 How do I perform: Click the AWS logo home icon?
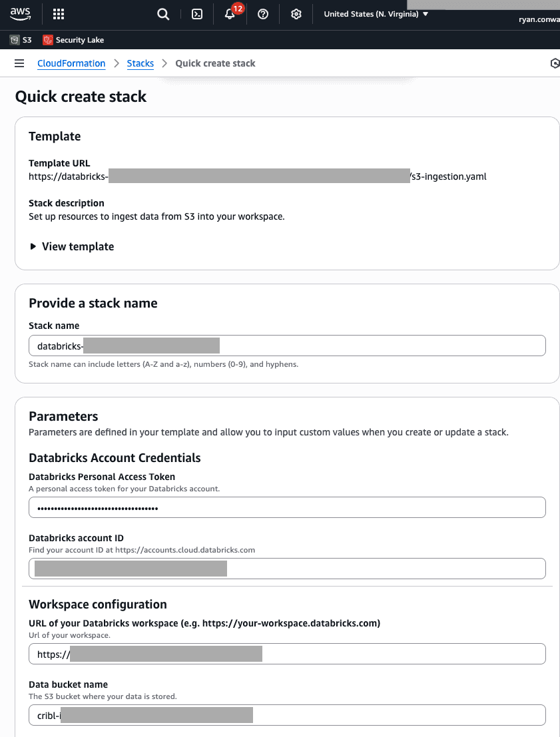coord(20,13)
